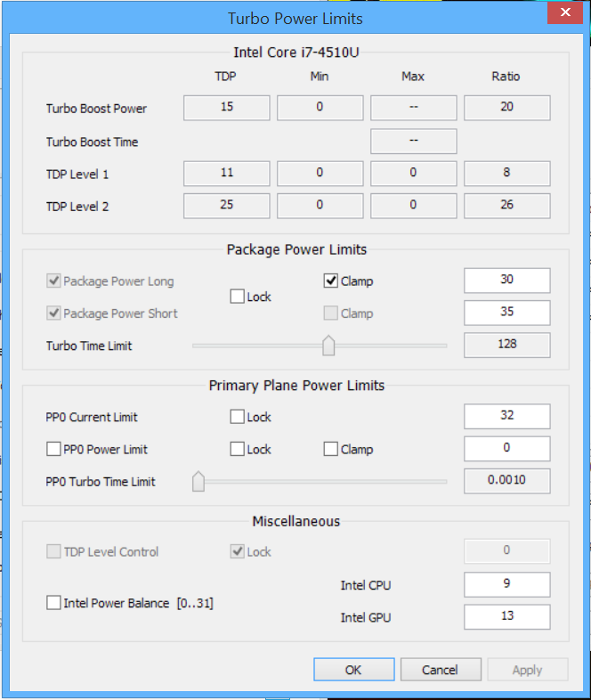The width and height of the screenshot is (591, 700).
Task: Click the Package Power Long value field 30
Action: 507,281
